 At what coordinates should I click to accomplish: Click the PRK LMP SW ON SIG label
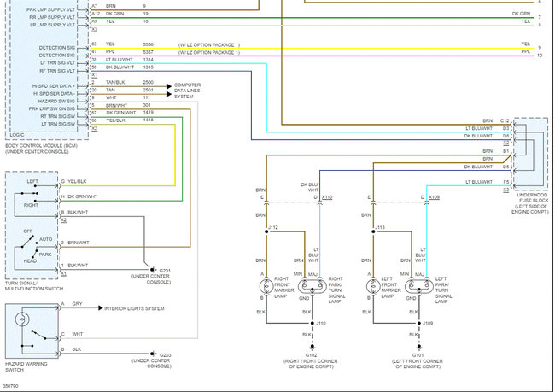click(52, 108)
